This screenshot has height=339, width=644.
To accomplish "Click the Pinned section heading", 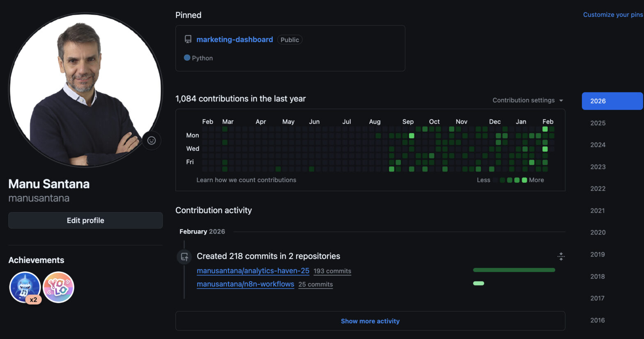I will pyautogui.click(x=189, y=15).
